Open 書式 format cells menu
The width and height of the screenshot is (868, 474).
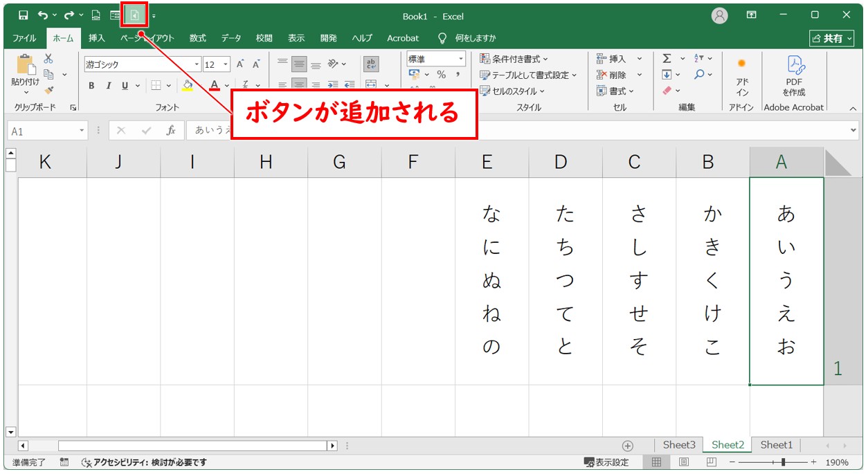615,91
